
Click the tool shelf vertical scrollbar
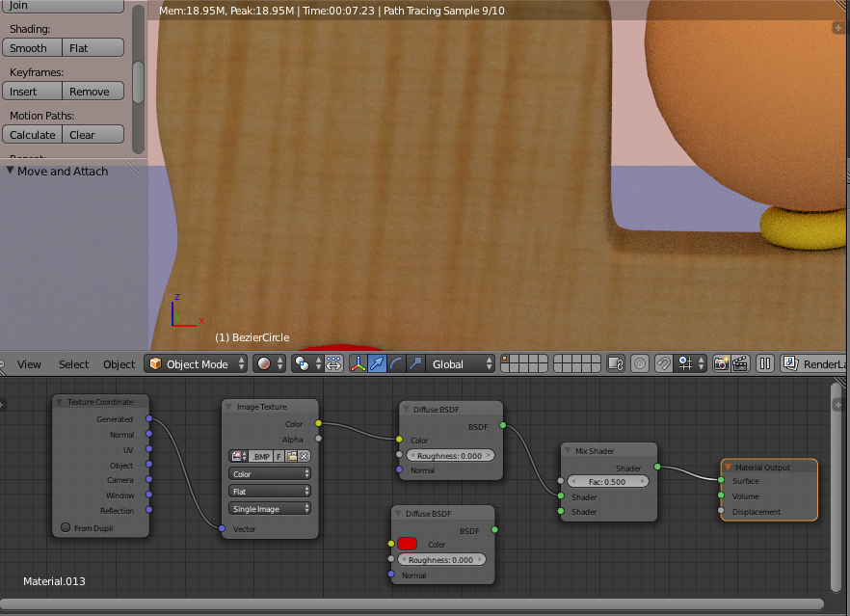coord(138,81)
